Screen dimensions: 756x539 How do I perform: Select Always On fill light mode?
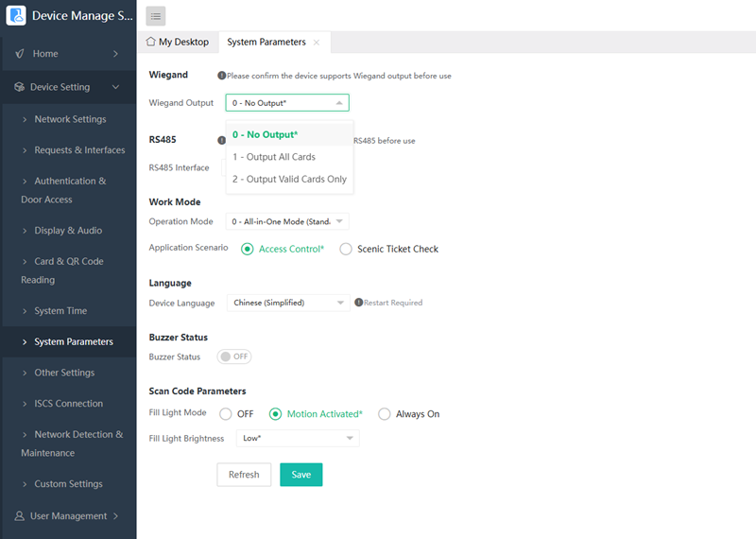pyautogui.click(x=385, y=414)
